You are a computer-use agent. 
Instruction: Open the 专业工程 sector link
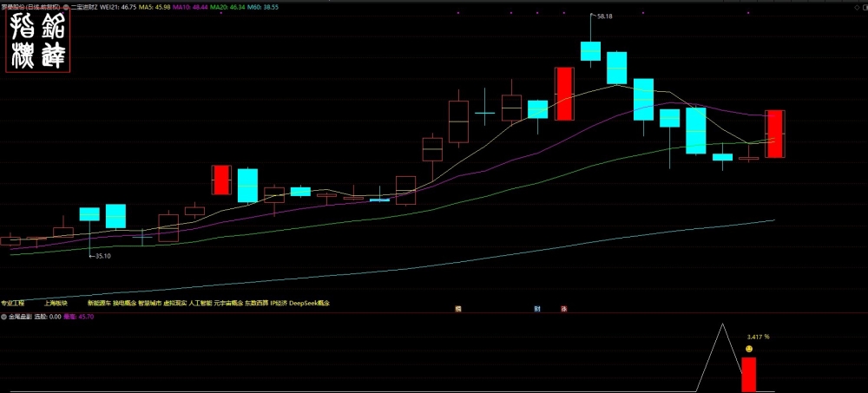click(x=13, y=304)
